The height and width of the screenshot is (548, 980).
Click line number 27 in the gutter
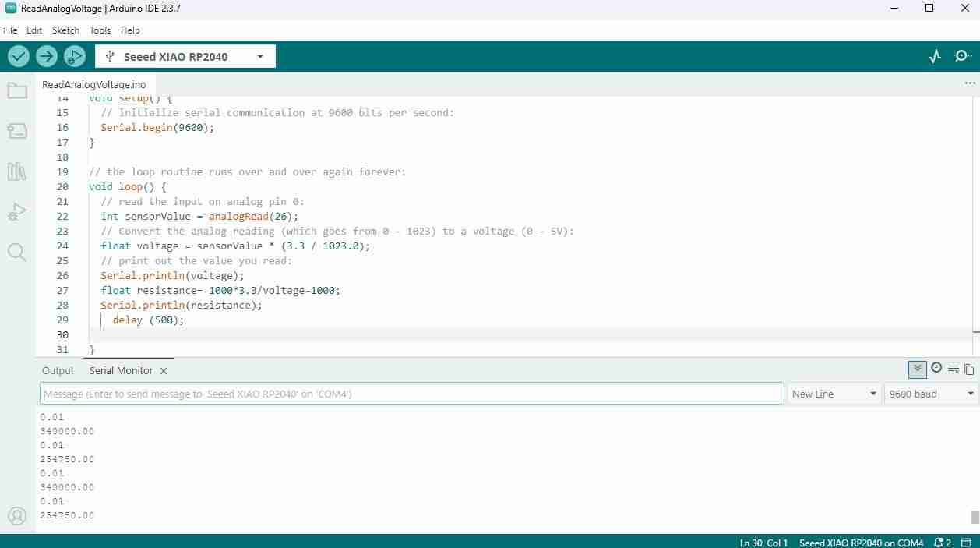(x=62, y=290)
